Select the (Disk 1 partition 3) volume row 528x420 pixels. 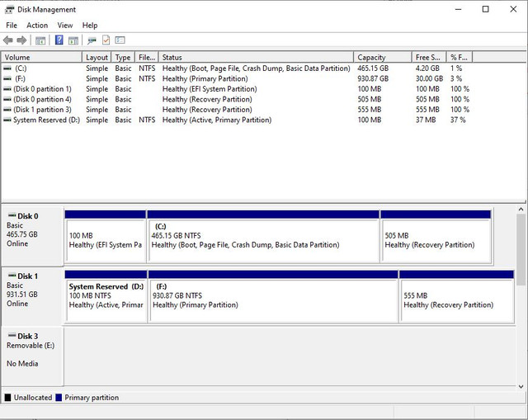point(236,110)
